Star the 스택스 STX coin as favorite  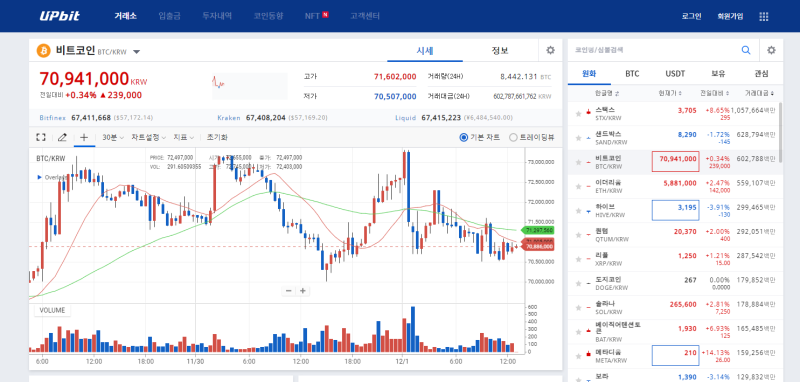[x=578, y=114]
